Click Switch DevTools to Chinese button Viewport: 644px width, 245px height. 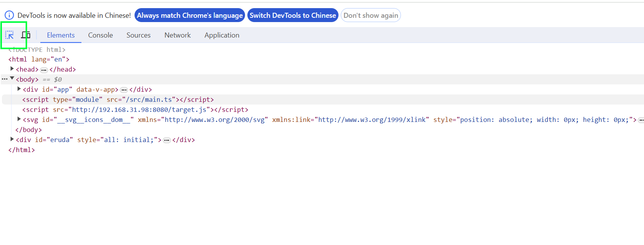pos(293,15)
